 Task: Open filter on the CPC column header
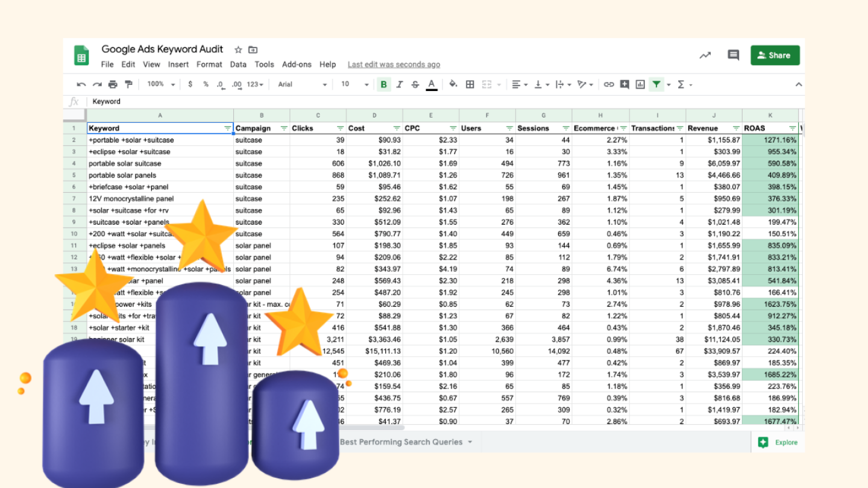453,128
